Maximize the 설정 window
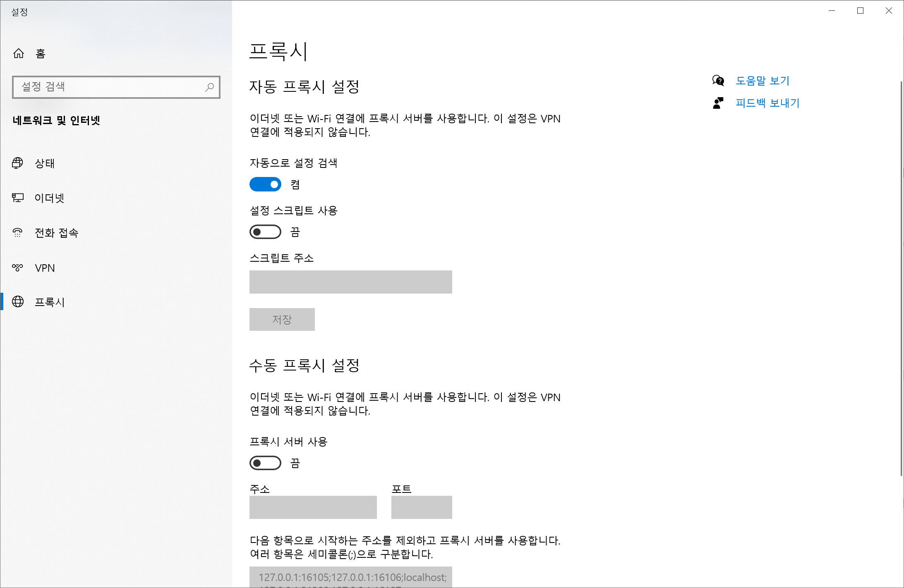Image resolution: width=904 pixels, height=588 pixels. coord(861,11)
